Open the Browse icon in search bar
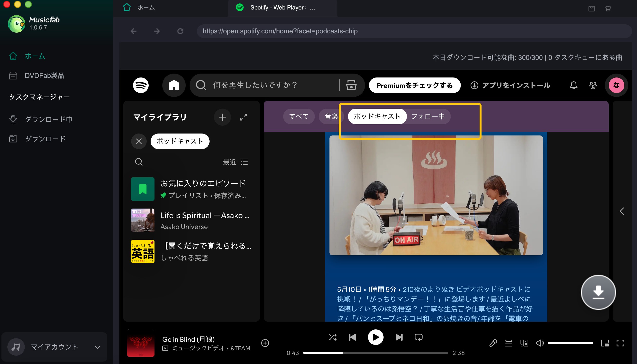 351,85
